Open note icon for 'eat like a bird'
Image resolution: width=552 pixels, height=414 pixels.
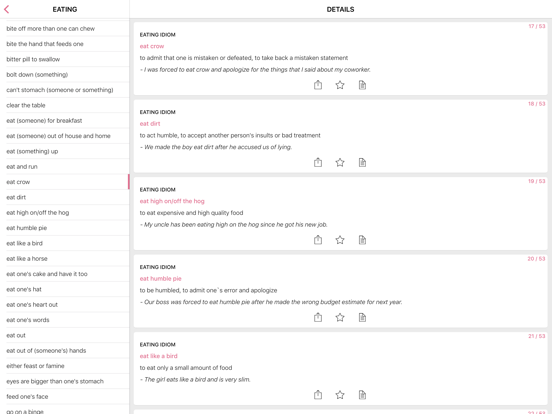click(x=362, y=395)
